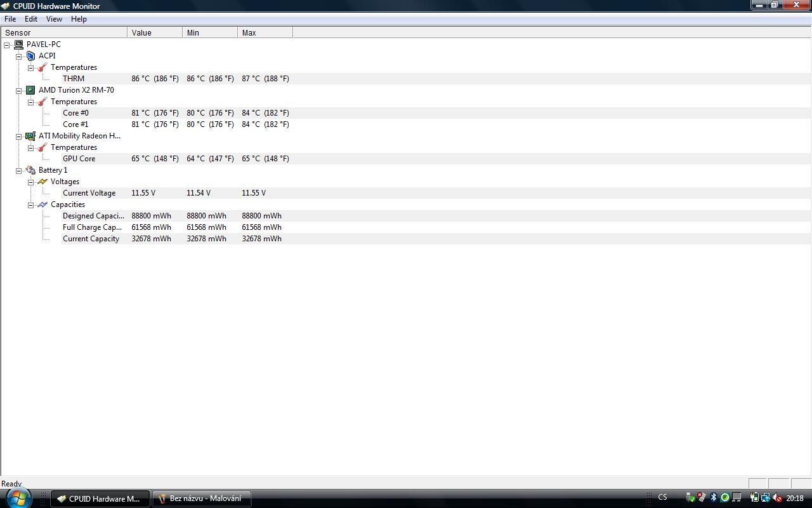
Task: Click the PAVEL-PC computer icon
Action: [x=18, y=44]
